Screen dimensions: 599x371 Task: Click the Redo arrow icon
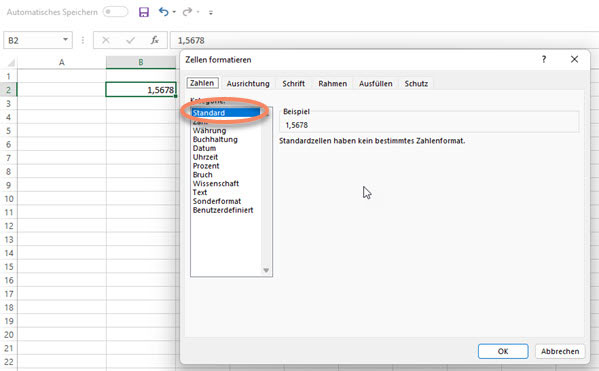(x=187, y=12)
